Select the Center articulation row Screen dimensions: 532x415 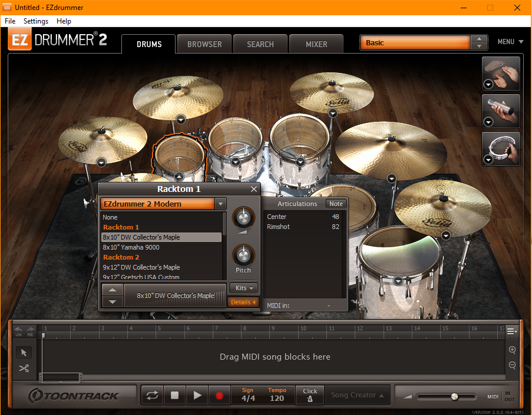pyautogui.click(x=303, y=217)
